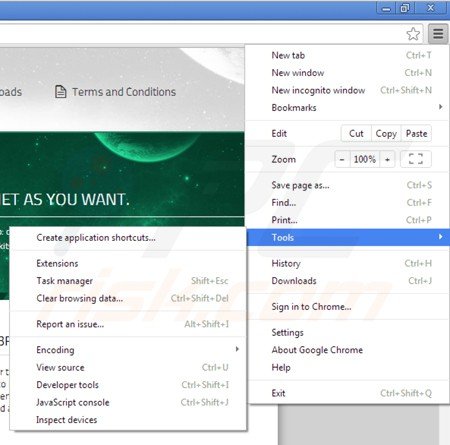Open the Bookmarks menu entry

[x=348, y=107]
